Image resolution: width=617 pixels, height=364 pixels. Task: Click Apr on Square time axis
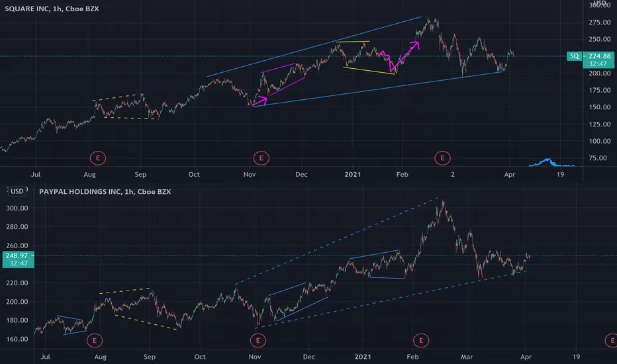[x=510, y=174]
